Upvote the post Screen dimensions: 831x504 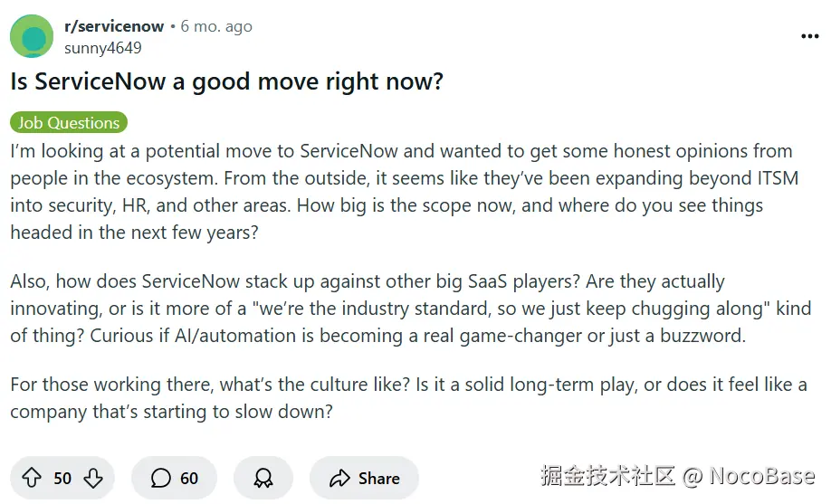[x=32, y=478]
